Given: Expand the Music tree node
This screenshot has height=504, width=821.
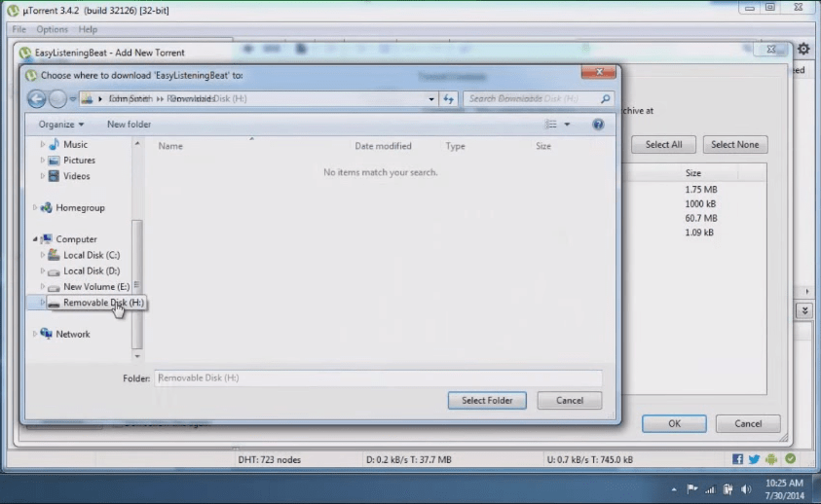Looking at the screenshot, I should coord(43,144).
